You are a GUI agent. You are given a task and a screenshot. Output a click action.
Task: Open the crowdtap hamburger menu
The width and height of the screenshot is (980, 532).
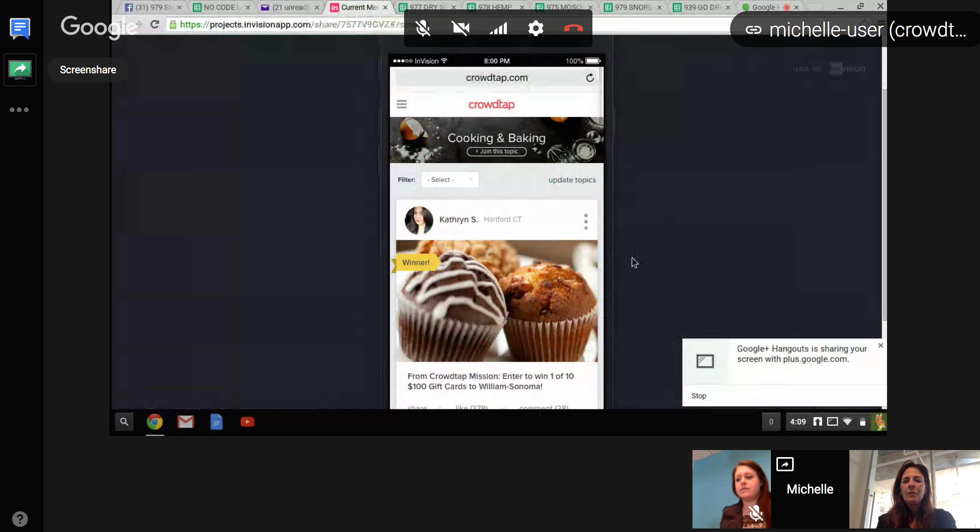coord(402,104)
